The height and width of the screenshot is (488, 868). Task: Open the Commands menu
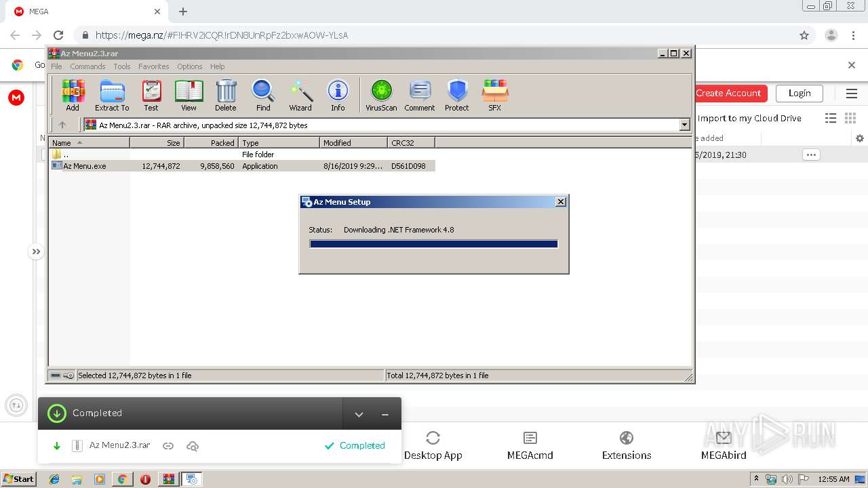[87, 66]
